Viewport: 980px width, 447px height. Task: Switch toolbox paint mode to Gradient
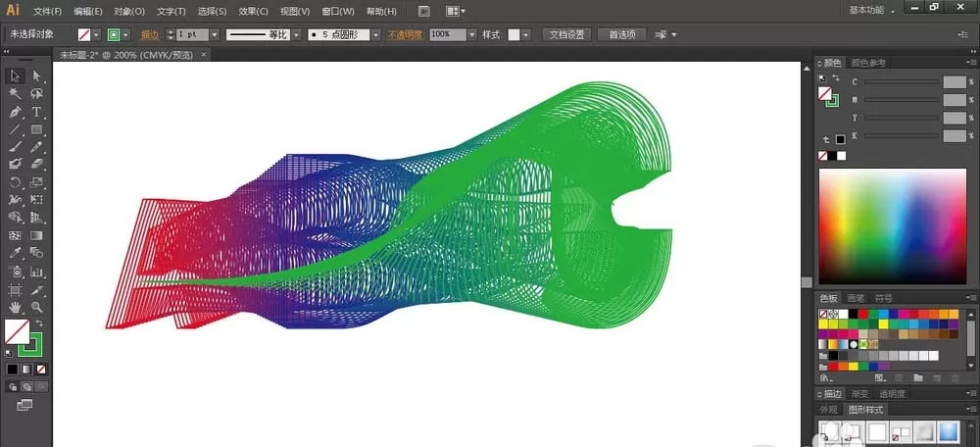(x=26, y=369)
